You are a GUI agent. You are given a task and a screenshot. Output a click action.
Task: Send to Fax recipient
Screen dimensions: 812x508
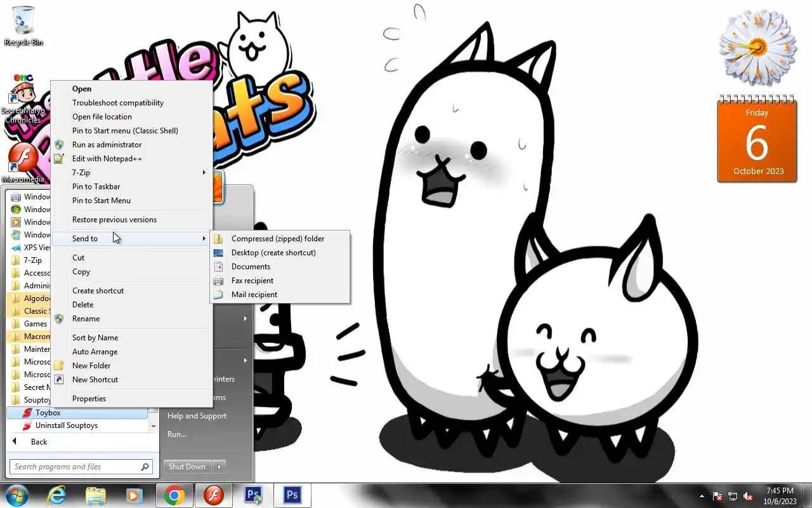tap(280, 281)
